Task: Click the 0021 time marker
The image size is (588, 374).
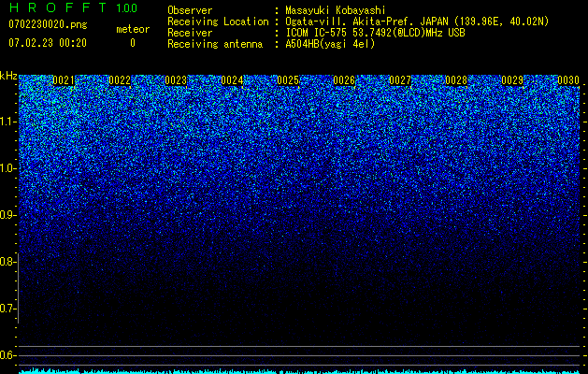Action: click(64, 80)
